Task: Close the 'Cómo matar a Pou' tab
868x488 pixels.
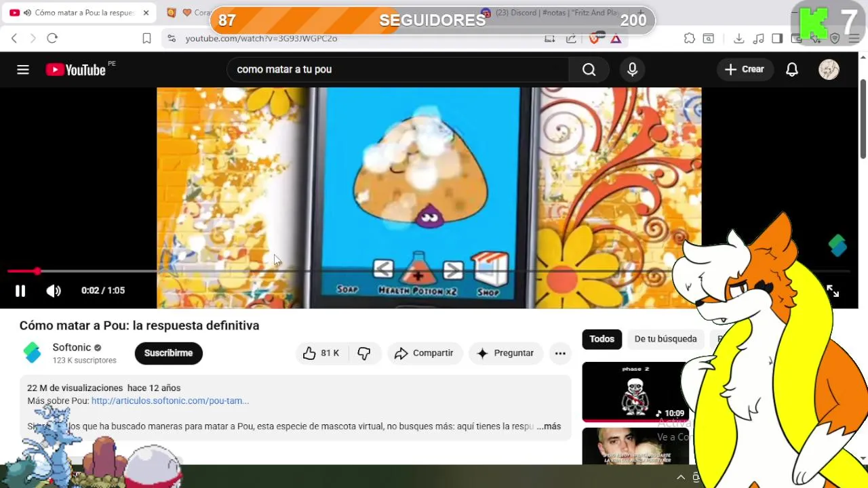Action: [x=146, y=13]
